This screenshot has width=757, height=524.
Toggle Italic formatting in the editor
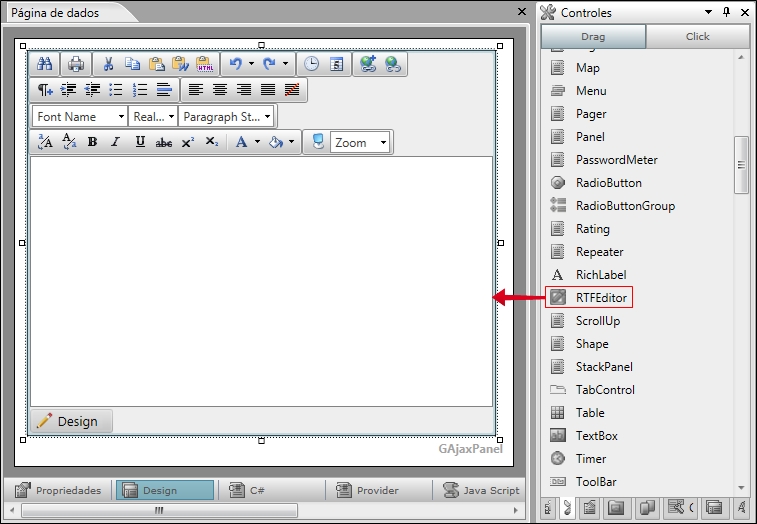[x=115, y=143]
